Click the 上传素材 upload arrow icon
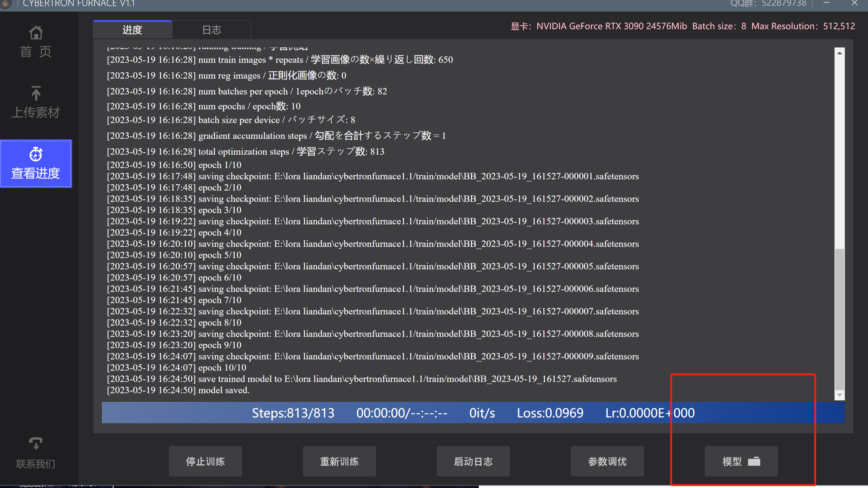 (36, 93)
